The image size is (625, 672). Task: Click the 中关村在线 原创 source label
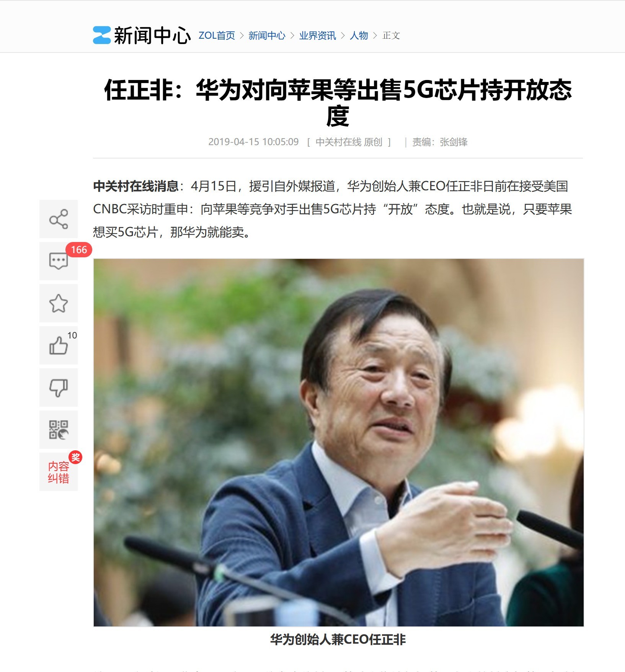click(349, 142)
